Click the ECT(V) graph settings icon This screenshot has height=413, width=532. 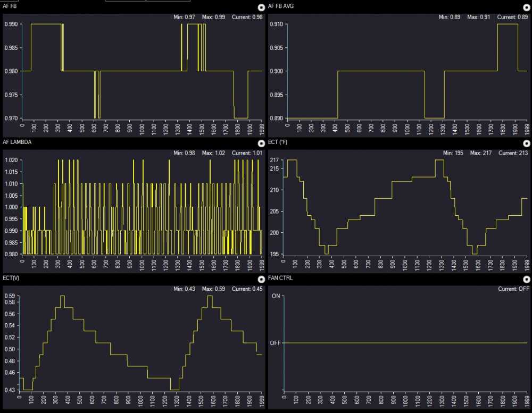pyautogui.click(x=261, y=280)
